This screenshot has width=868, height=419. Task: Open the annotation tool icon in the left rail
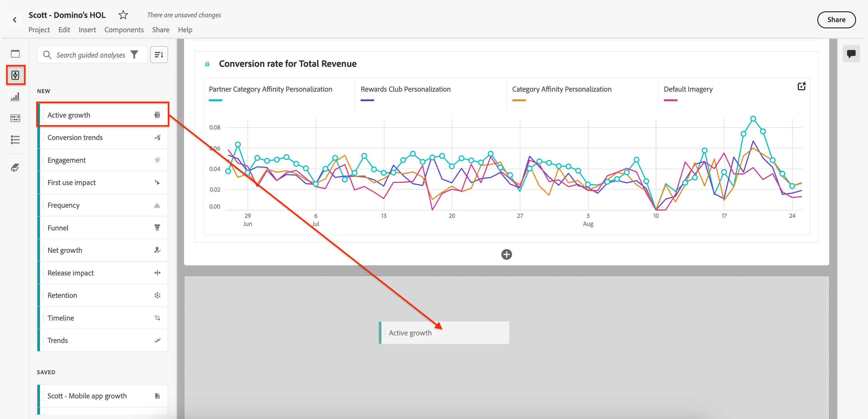(x=15, y=167)
